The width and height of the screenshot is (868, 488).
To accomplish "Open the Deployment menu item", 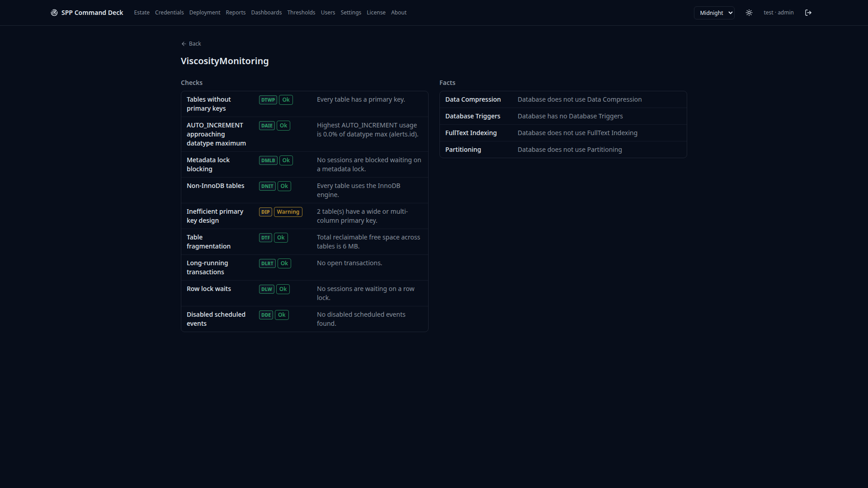I will pos(205,13).
